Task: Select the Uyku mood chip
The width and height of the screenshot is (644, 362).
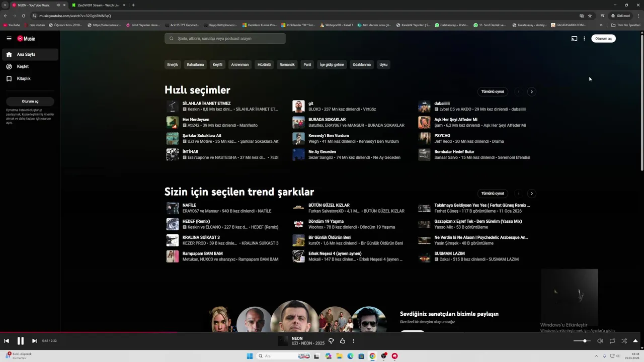Action: (383, 64)
